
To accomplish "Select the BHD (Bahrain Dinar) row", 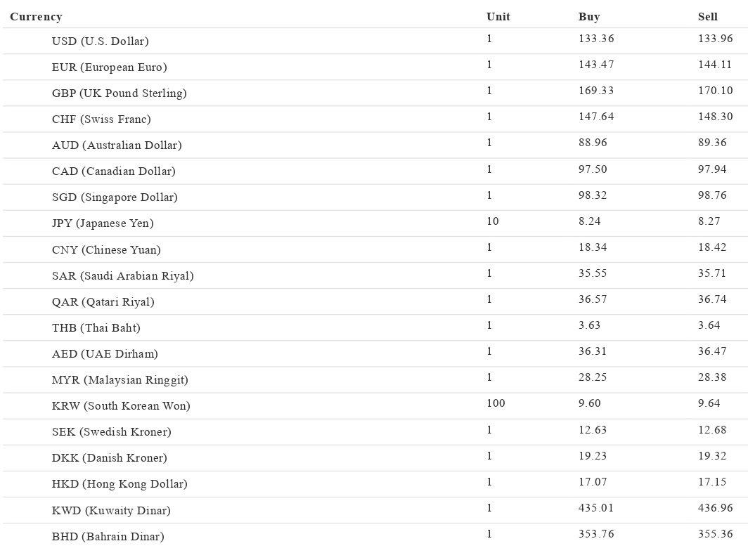I will 108,537.
